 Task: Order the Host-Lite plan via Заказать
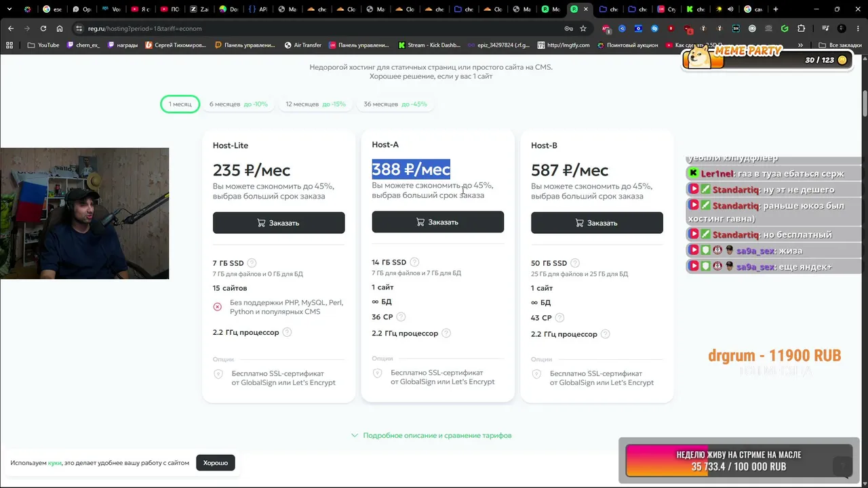pyautogui.click(x=279, y=223)
